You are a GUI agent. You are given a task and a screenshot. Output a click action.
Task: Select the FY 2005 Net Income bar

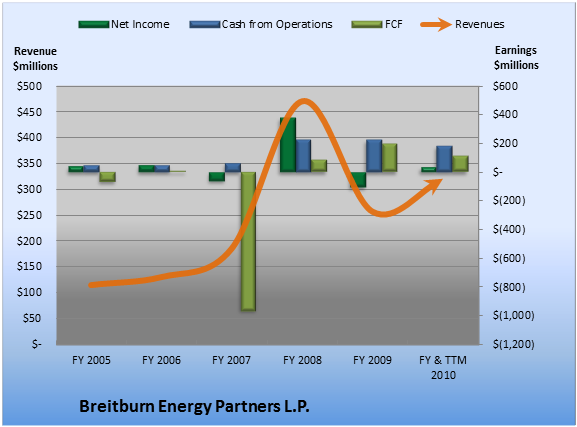tap(76, 169)
